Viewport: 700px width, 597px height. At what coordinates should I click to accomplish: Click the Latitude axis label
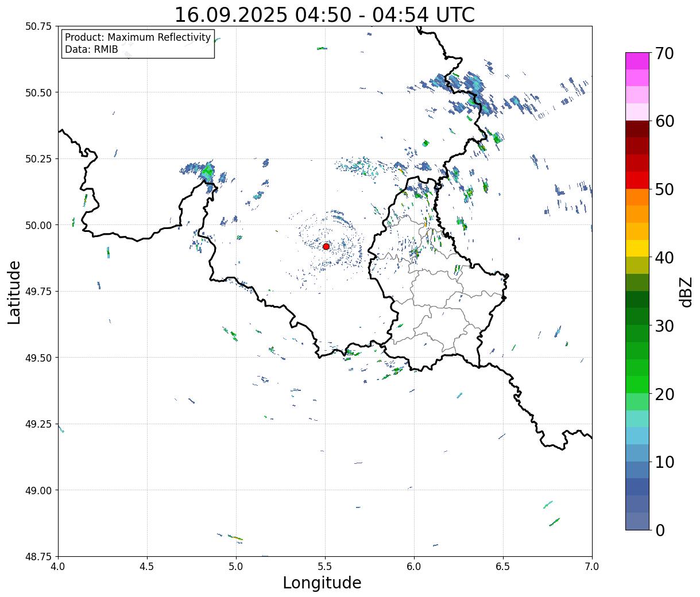coord(14,292)
